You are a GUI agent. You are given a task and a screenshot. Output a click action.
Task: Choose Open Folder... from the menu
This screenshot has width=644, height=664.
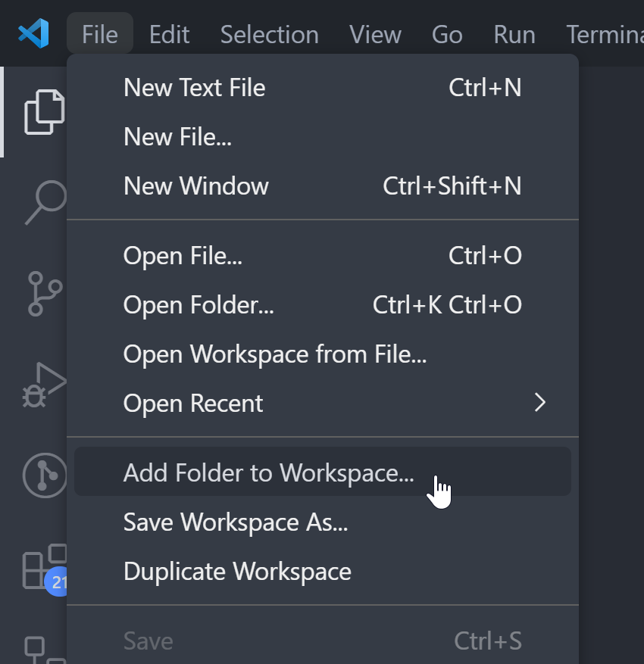coord(199,305)
